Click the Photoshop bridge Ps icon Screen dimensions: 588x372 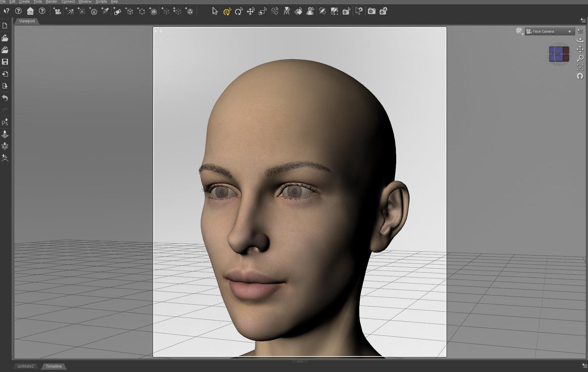(x=5, y=122)
